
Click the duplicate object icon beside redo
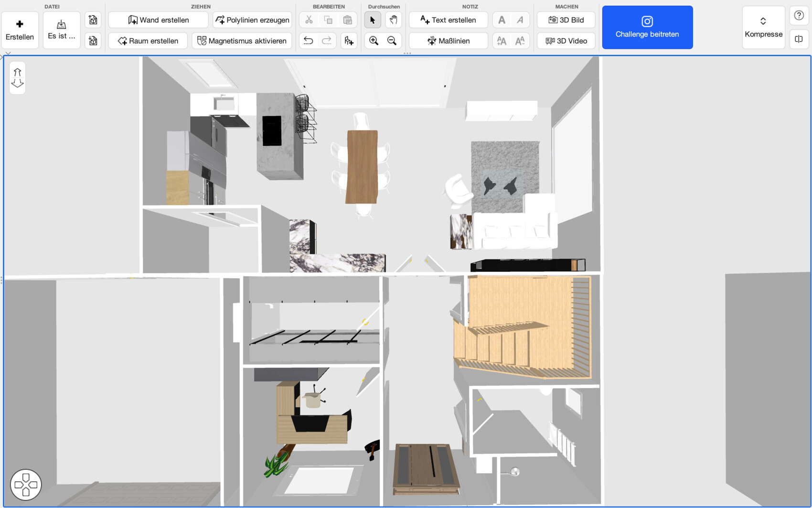click(x=349, y=41)
